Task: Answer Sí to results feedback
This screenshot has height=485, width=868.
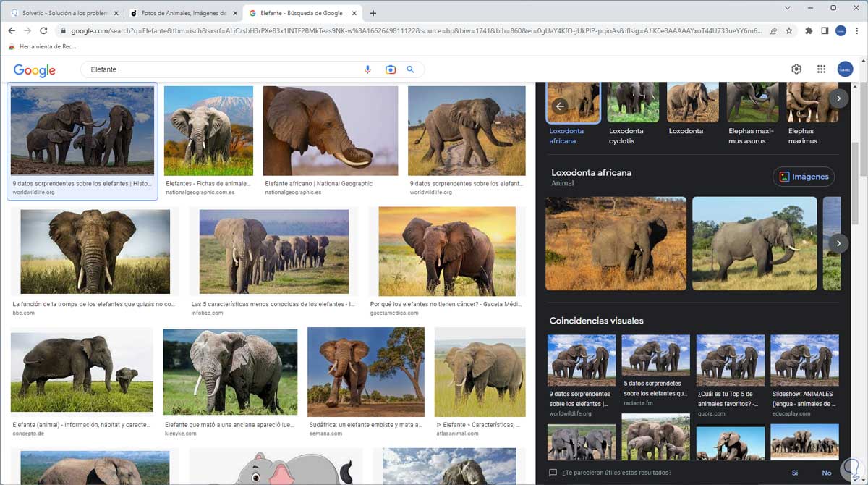Action: tap(795, 473)
